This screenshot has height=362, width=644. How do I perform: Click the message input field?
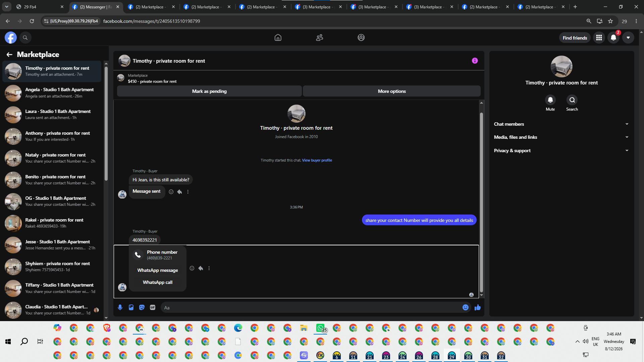tap(312, 308)
